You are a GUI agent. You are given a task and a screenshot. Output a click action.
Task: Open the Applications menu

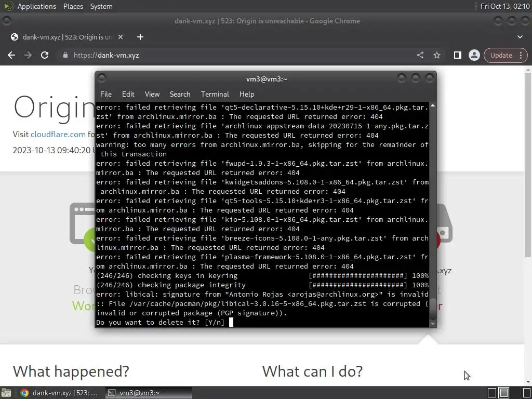pos(37,6)
